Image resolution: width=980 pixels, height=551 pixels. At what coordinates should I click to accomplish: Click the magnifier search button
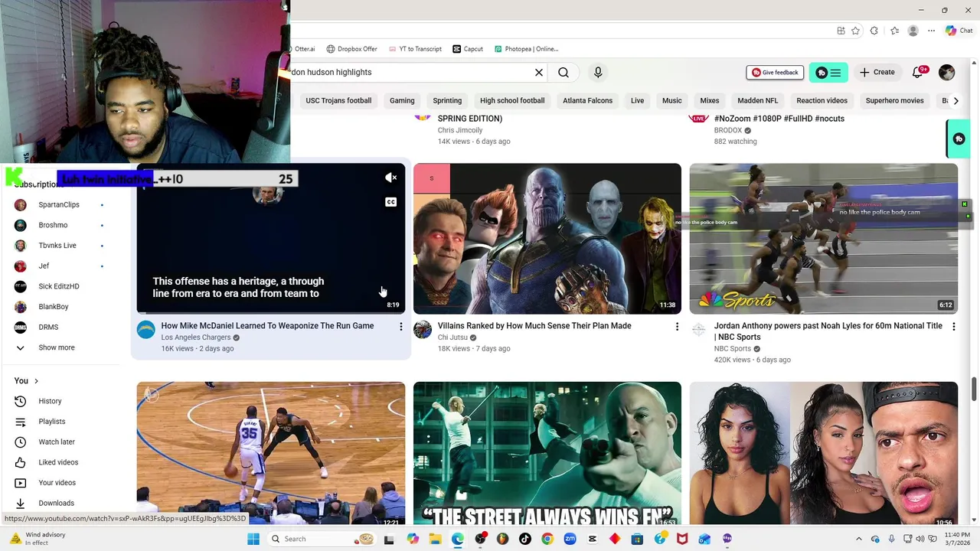[x=563, y=72]
